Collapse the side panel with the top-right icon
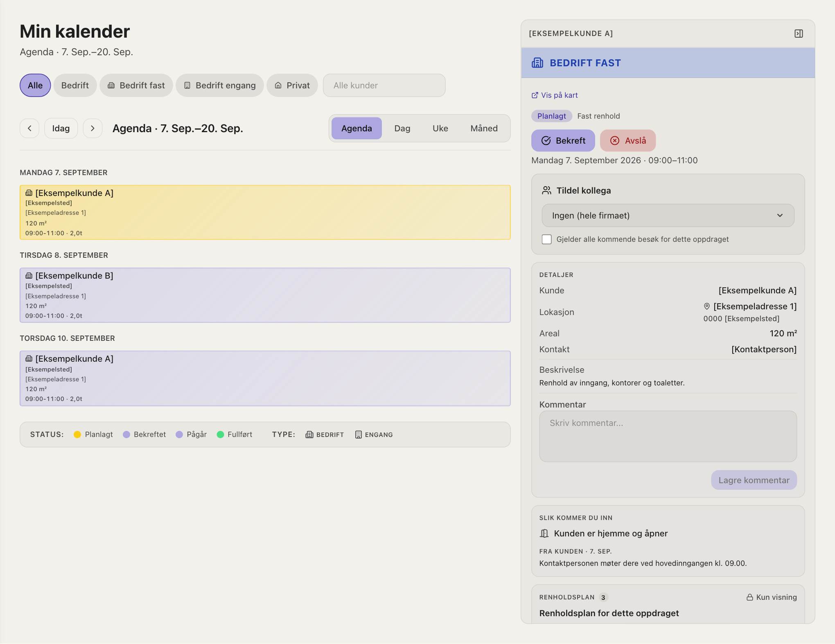835x644 pixels. tap(799, 34)
